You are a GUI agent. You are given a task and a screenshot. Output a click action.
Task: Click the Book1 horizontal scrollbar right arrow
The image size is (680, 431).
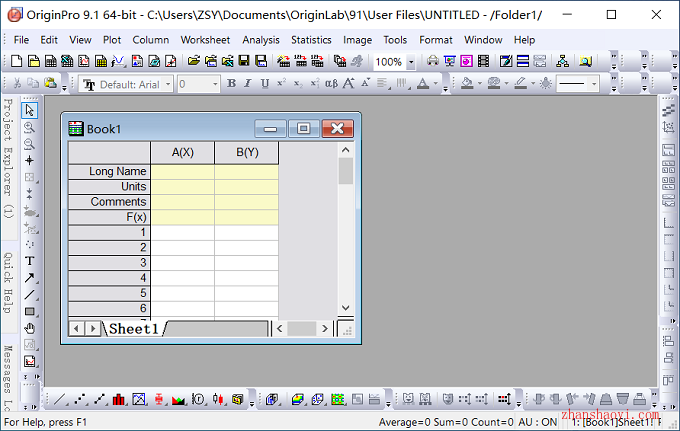point(324,329)
